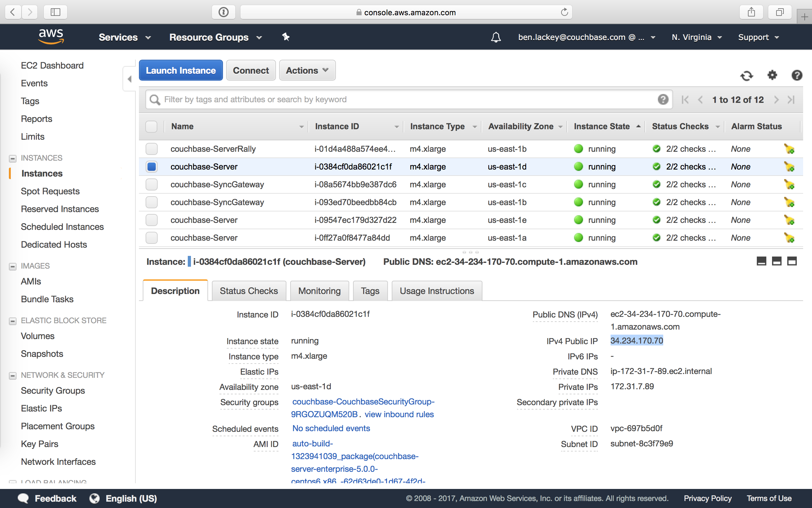The height and width of the screenshot is (508, 812).
Task: Create alarm for i-093ed70beedbb84cb row
Action: point(789,202)
